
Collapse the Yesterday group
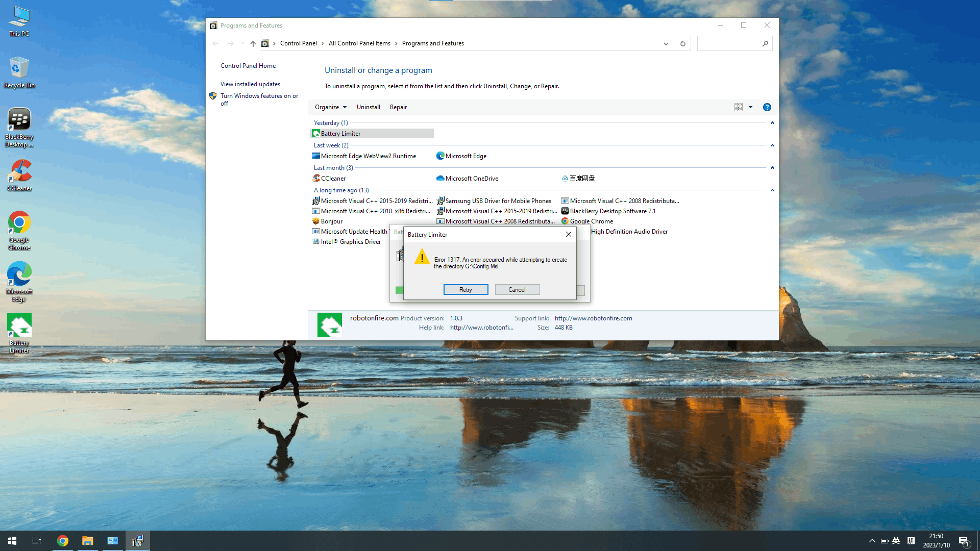pyautogui.click(x=772, y=123)
